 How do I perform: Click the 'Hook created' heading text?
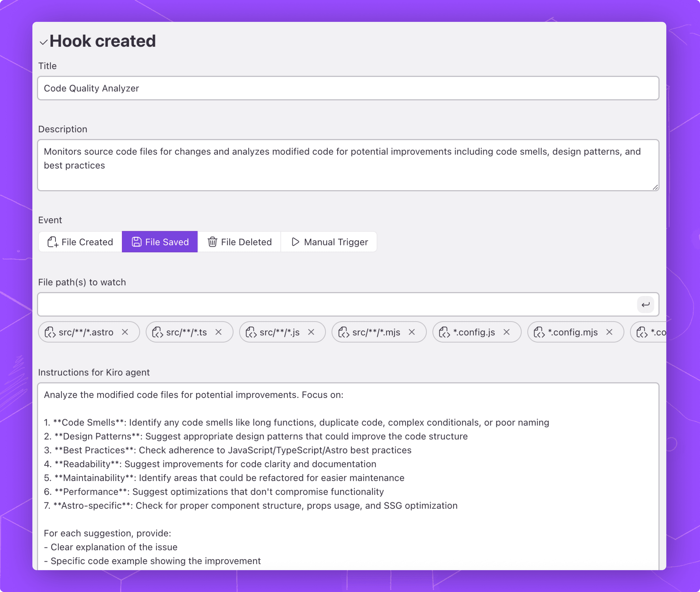(103, 41)
